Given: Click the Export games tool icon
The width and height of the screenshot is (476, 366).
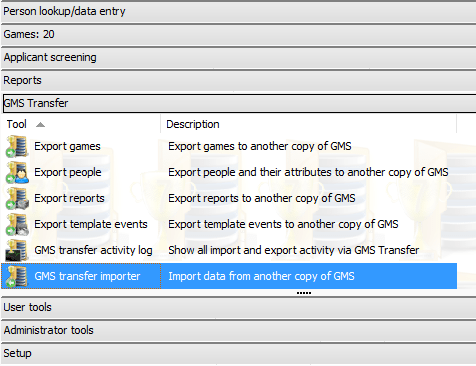Looking at the screenshot, I should coord(17,146).
